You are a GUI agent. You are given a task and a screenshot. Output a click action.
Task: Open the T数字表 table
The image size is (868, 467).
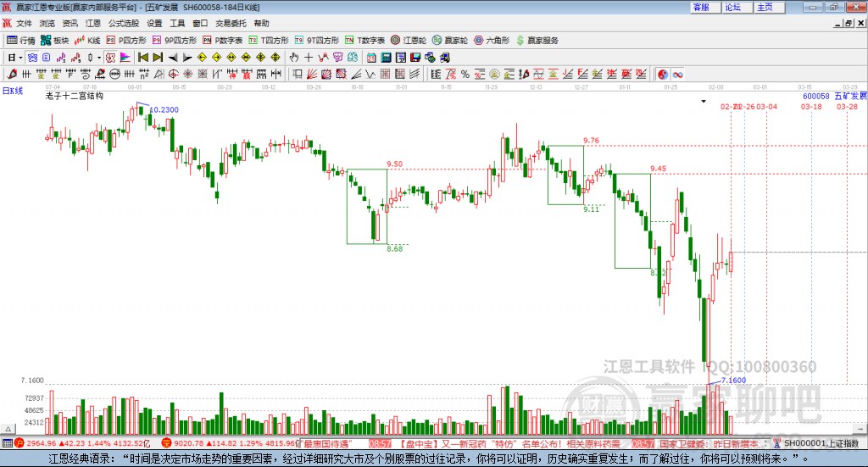[364, 41]
